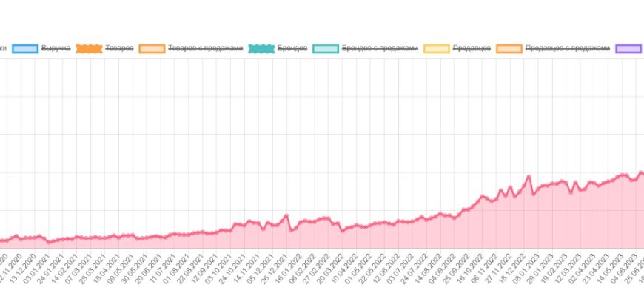This screenshot has width=644, height=296.
Task: Enable the Товаров с продажами legend label
Action: point(206,48)
